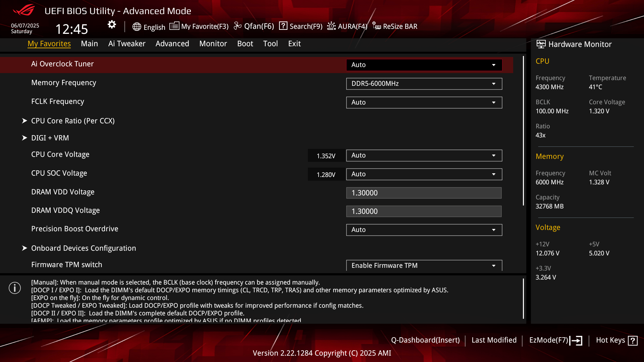This screenshot has height=362, width=644.
Task: Open Precision Boost Overdrive dropdown
Action: (424, 230)
